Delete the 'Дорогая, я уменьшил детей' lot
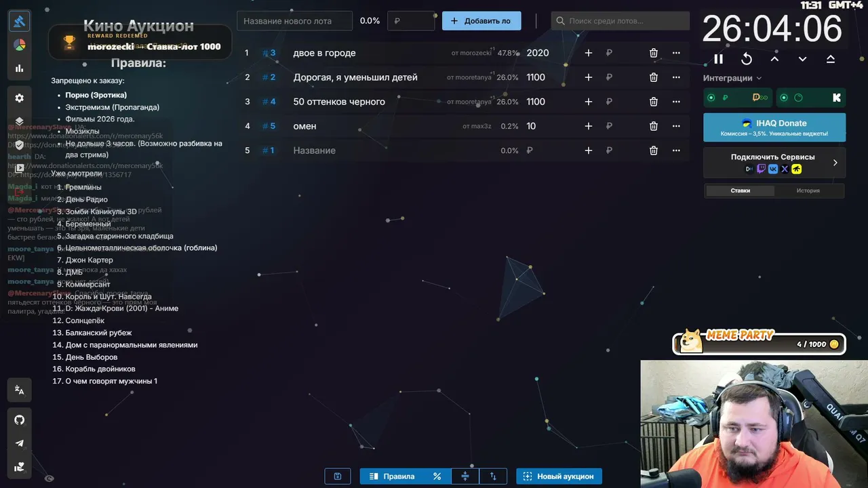 [x=654, y=77]
